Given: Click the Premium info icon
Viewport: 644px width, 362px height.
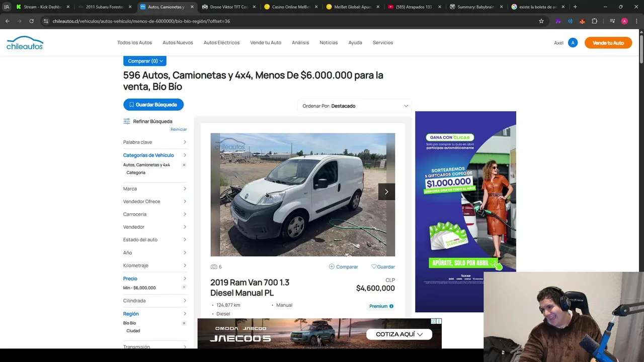Looking at the screenshot, I should click(391, 306).
